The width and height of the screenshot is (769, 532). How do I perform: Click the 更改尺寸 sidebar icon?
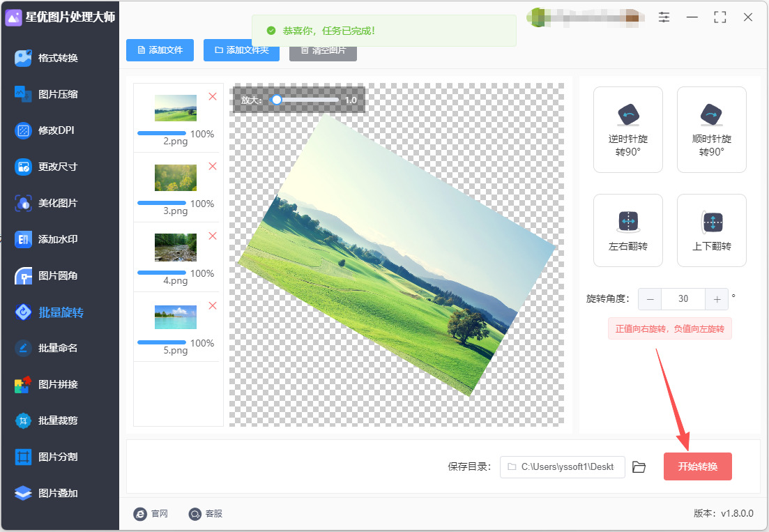coord(23,167)
